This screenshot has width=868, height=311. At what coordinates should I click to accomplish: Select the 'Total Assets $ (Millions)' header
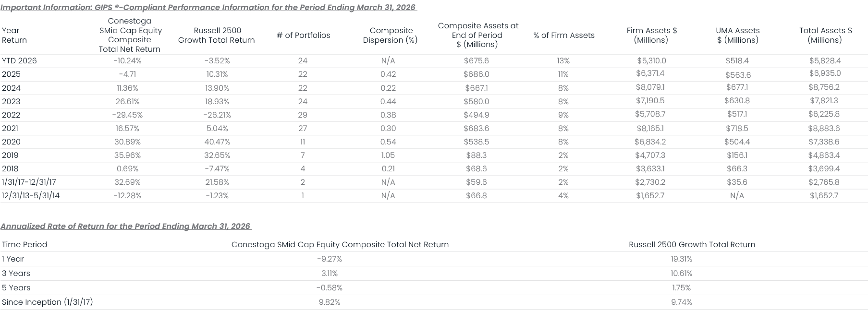[x=825, y=35]
